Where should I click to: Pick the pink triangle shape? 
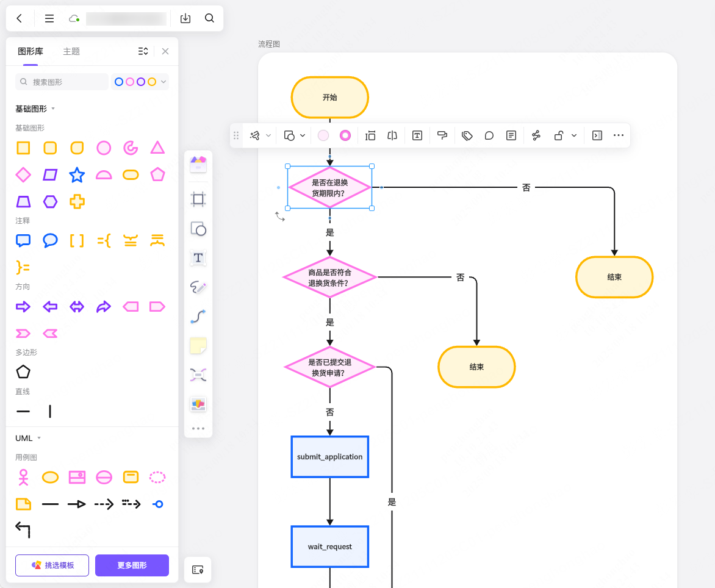[x=157, y=148]
